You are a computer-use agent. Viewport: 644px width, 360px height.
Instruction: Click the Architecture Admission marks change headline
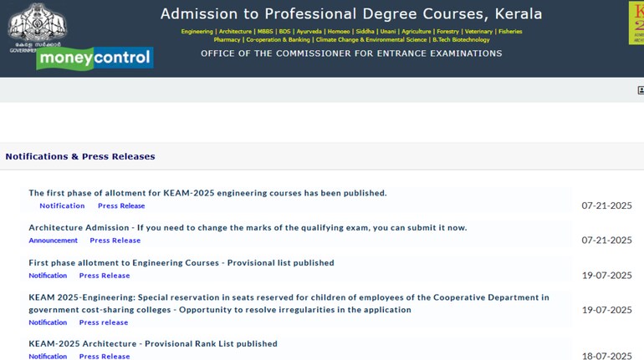click(x=248, y=227)
